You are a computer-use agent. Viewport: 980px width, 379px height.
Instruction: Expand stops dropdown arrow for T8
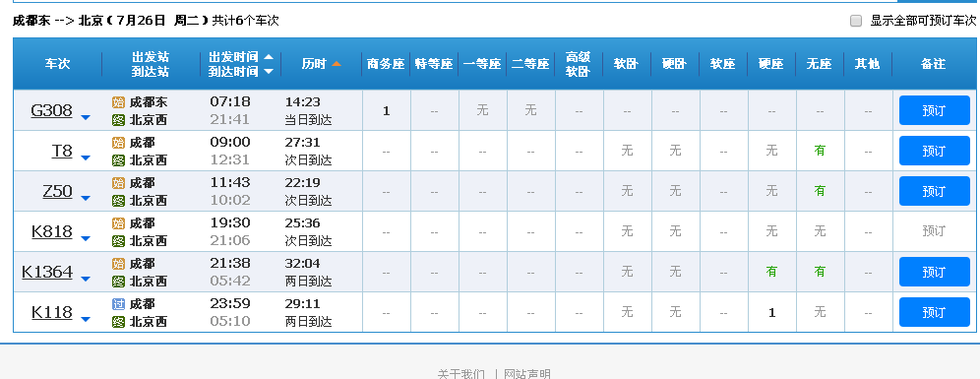(86, 158)
